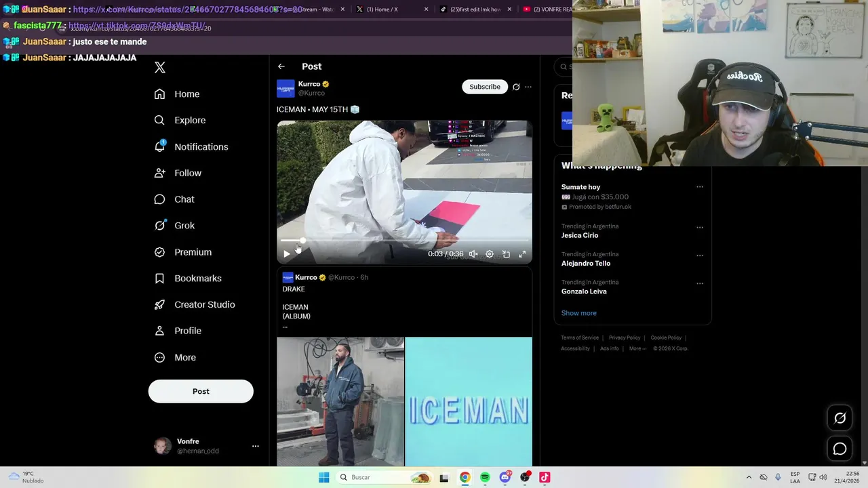Click the Kurrco name in the quoted post
This screenshot has width=868, height=488.
pyautogui.click(x=306, y=277)
